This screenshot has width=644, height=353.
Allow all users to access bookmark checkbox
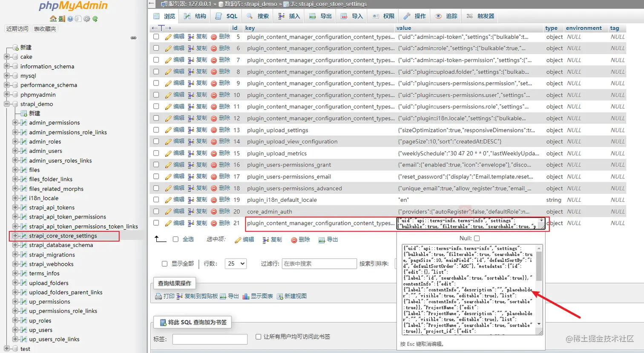pyautogui.click(x=258, y=337)
